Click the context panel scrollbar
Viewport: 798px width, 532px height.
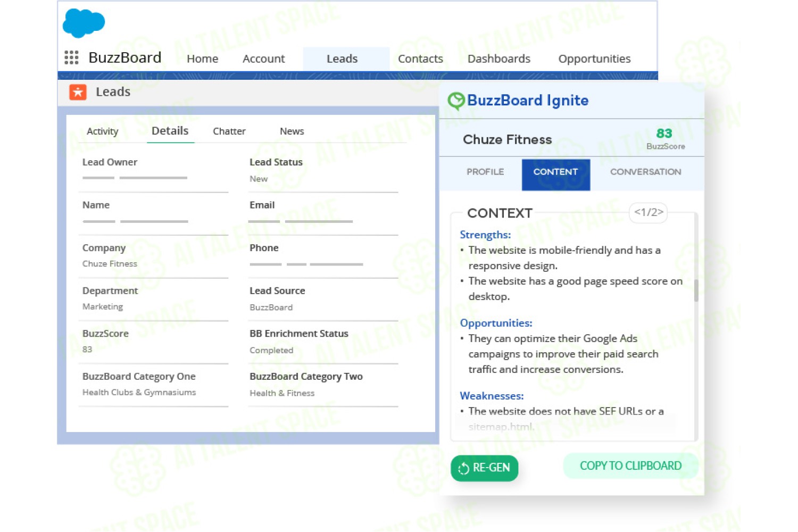coord(696,290)
